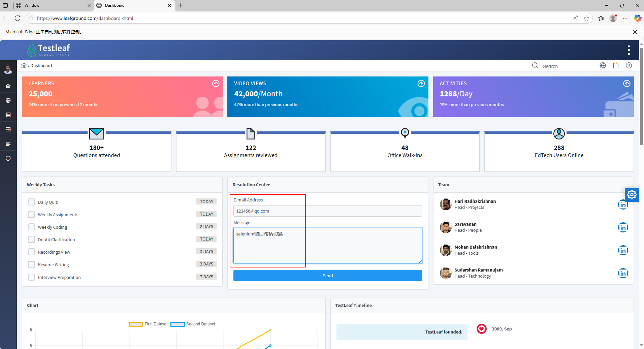Open Saravanan's LinkedIn icon
The image size is (644, 349).
point(623,227)
